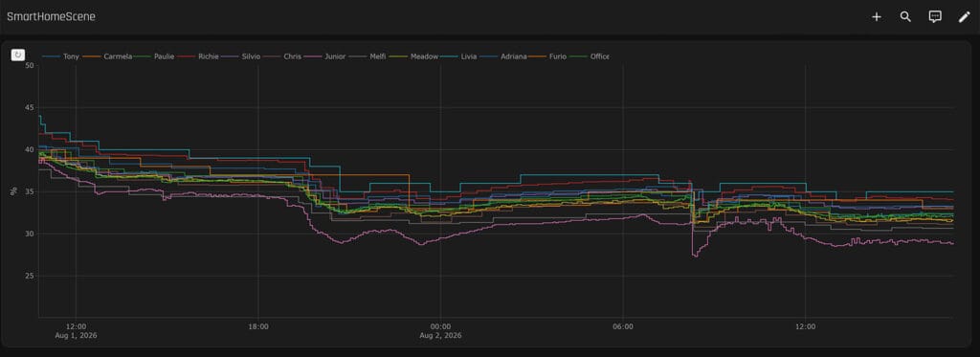
Task: Toggle the Silvio series in legend
Action: coord(240,56)
